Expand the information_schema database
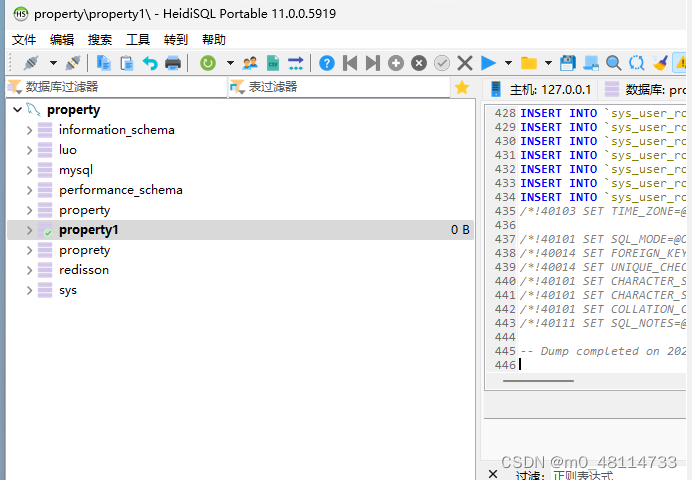The width and height of the screenshot is (692, 480). coord(29,130)
